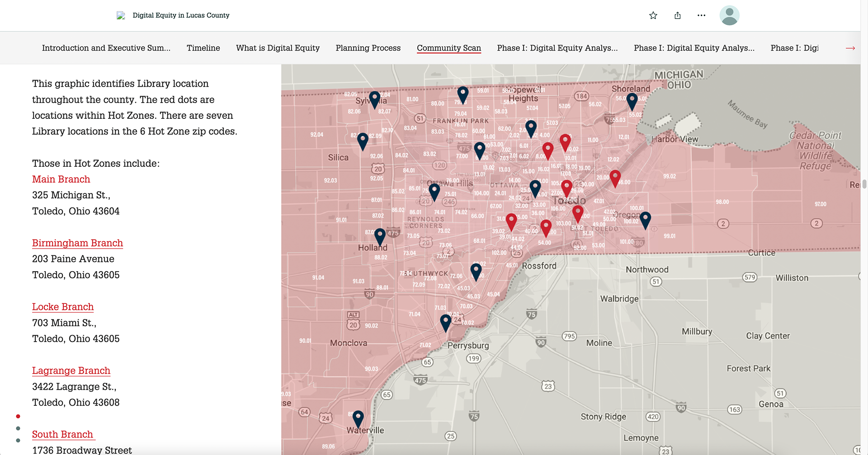868x455 pixels.
Task: Click the Millbury label on map
Action: pos(697,332)
